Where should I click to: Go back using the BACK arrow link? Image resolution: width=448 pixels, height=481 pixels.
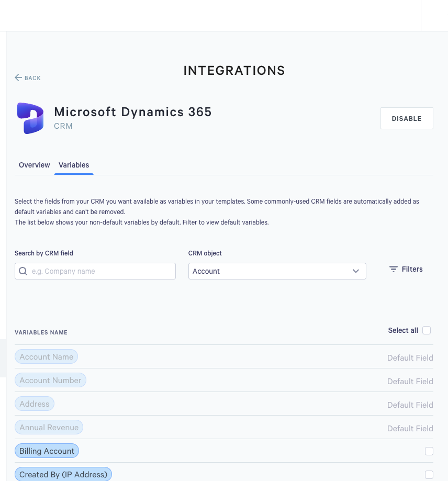[28, 78]
